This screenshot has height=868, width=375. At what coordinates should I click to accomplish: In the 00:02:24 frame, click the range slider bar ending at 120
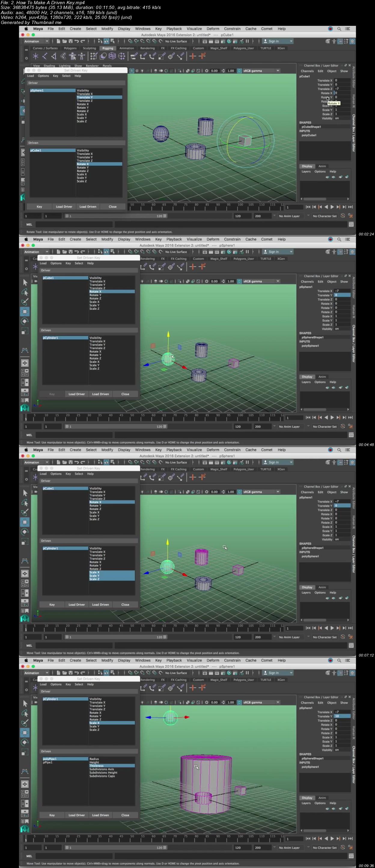[x=115, y=216]
